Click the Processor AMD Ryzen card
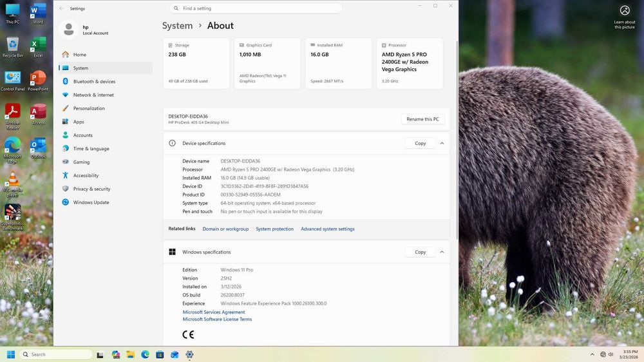This screenshot has height=362, width=644. click(410, 63)
